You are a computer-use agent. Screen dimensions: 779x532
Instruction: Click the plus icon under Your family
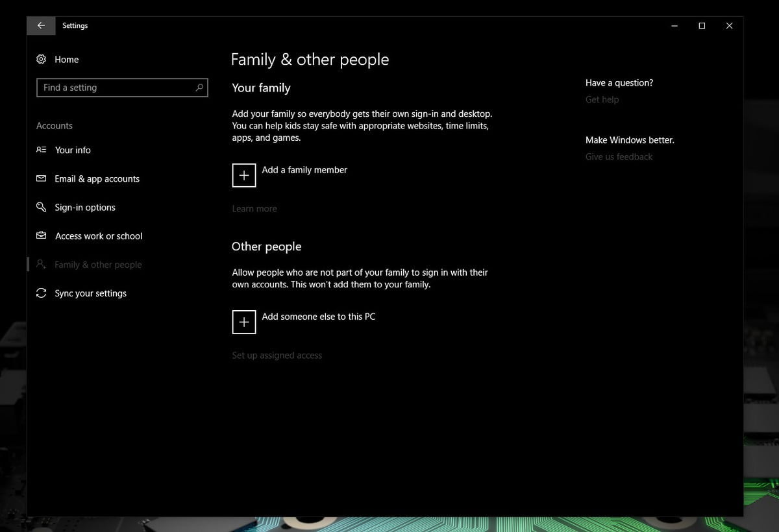click(243, 175)
